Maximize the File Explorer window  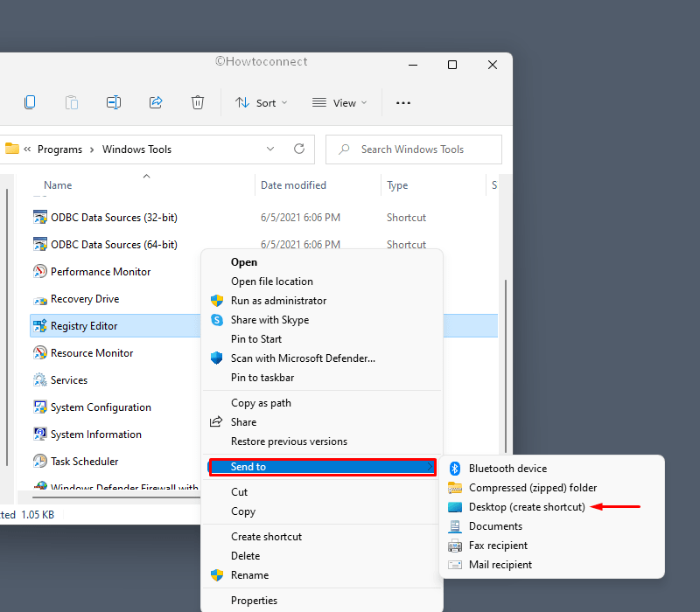click(452, 65)
